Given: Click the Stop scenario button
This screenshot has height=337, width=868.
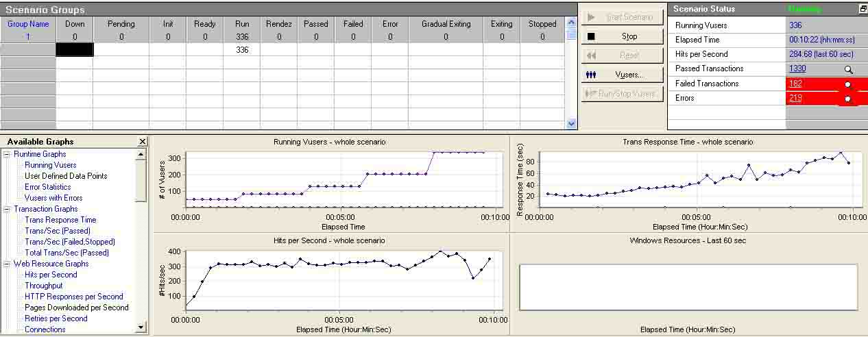Looking at the screenshot, I should tap(622, 36).
